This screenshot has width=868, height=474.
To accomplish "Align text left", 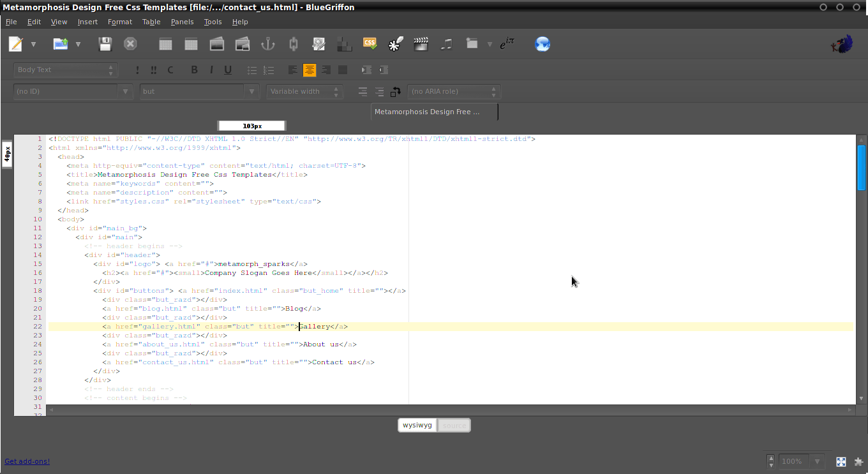I will 293,70.
